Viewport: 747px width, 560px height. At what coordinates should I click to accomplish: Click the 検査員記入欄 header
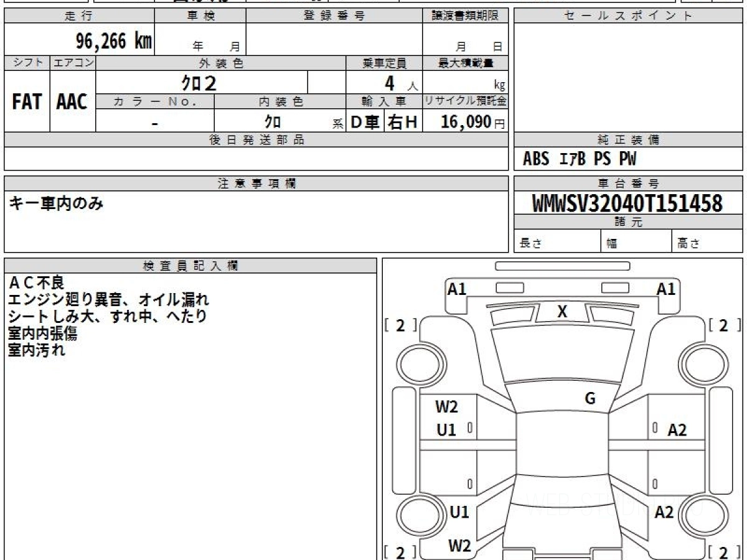(190, 266)
